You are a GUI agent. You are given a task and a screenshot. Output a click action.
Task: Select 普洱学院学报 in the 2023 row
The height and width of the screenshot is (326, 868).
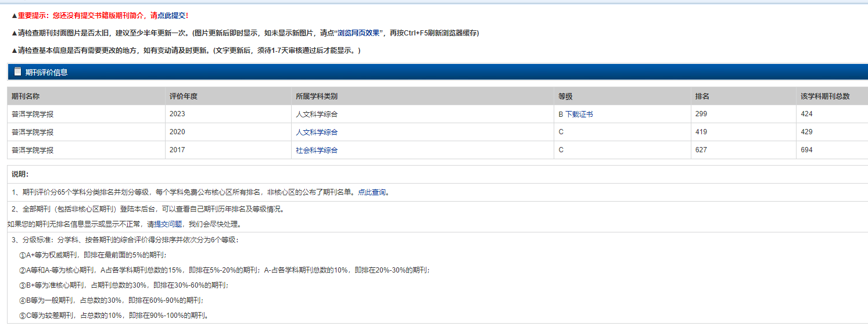click(x=33, y=114)
